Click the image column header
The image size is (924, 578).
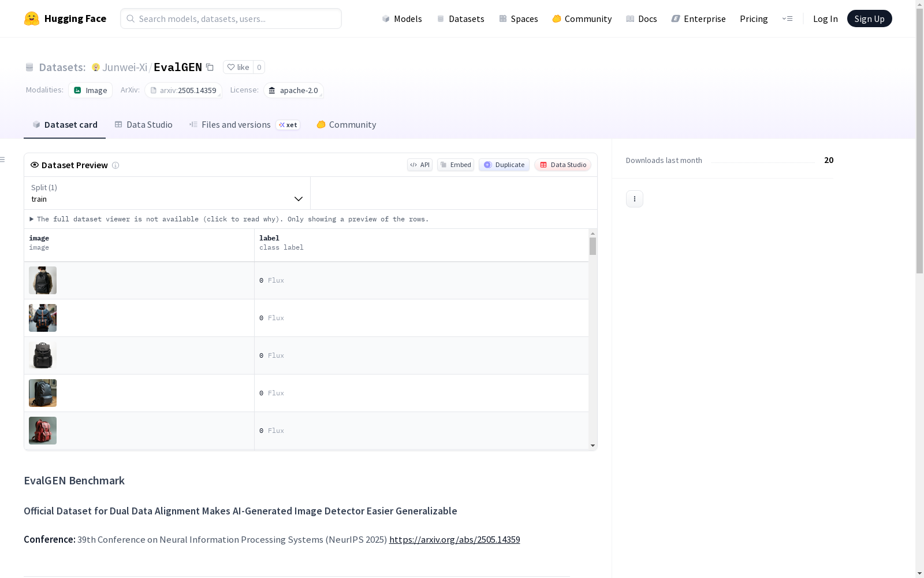[x=139, y=245]
